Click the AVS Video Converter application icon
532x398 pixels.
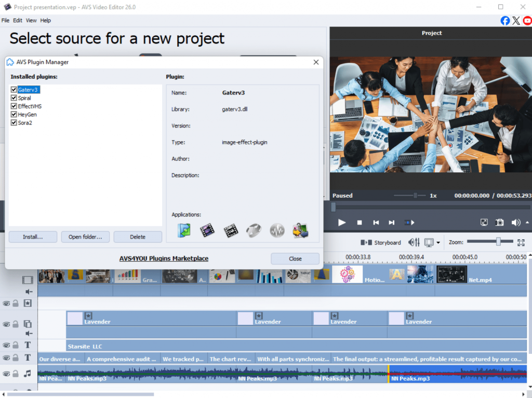[x=184, y=230]
